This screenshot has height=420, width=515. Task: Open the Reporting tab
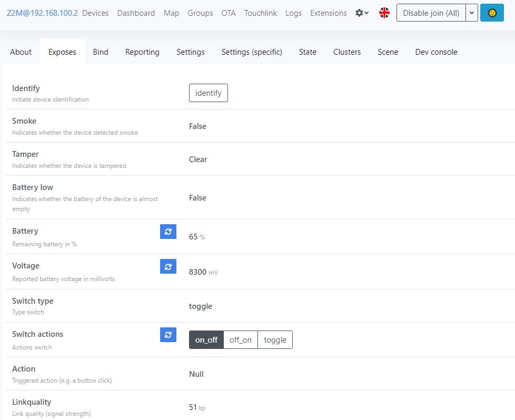(142, 52)
